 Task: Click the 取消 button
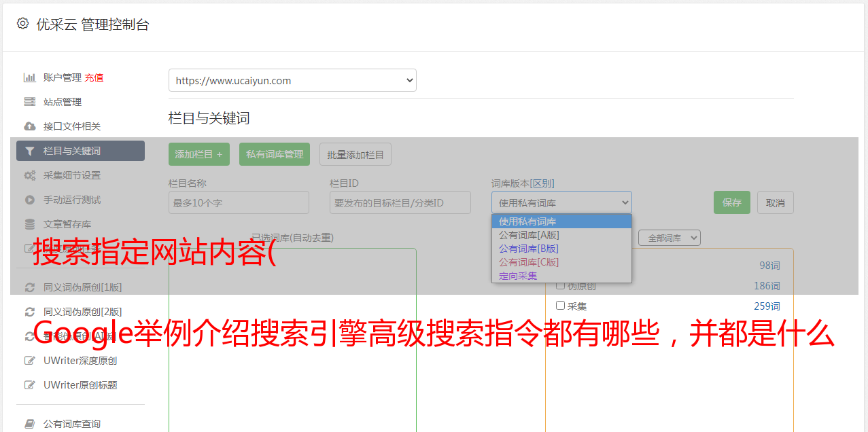coord(776,202)
